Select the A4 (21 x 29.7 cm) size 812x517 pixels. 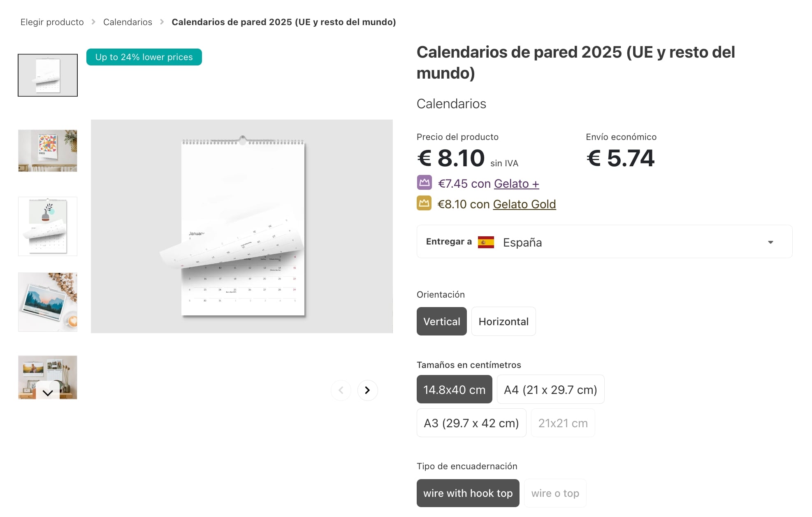[550, 389]
